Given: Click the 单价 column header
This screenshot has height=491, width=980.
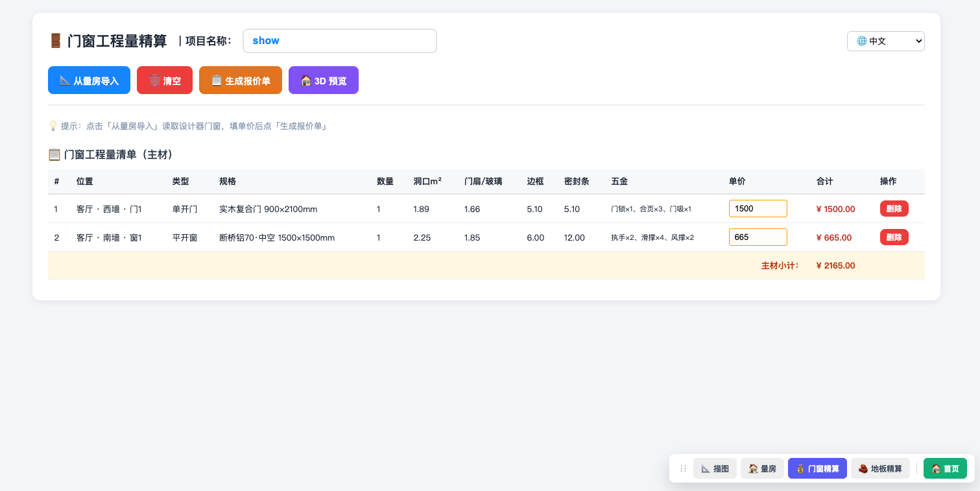Looking at the screenshot, I should click(x=737, y=182).
